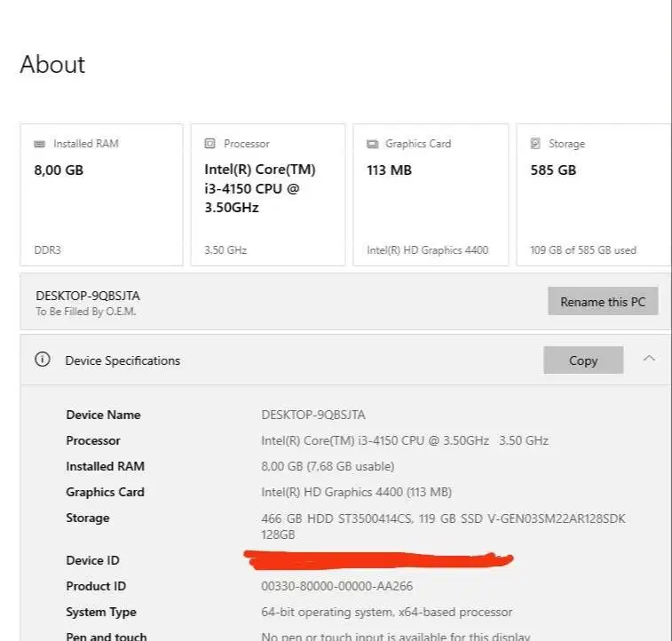Click 'DDR3' text on RAM card
Viewport: 672px width, 641px height.
48,249
